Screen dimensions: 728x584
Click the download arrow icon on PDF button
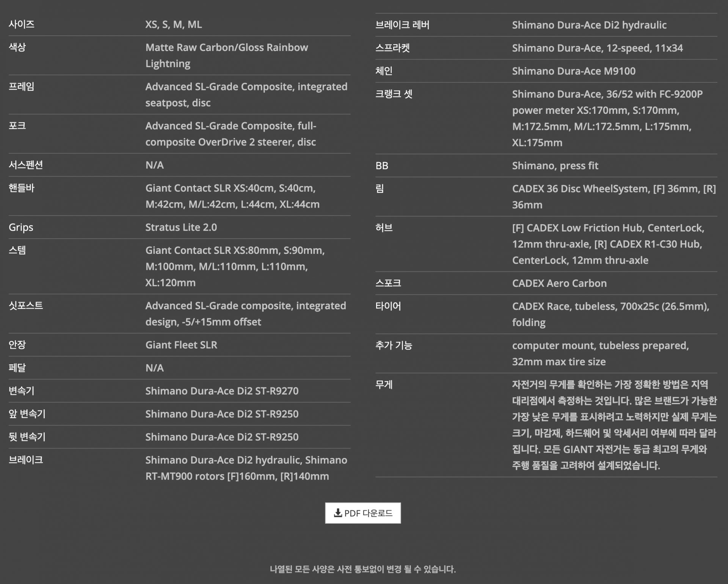(x=337, y=513)
